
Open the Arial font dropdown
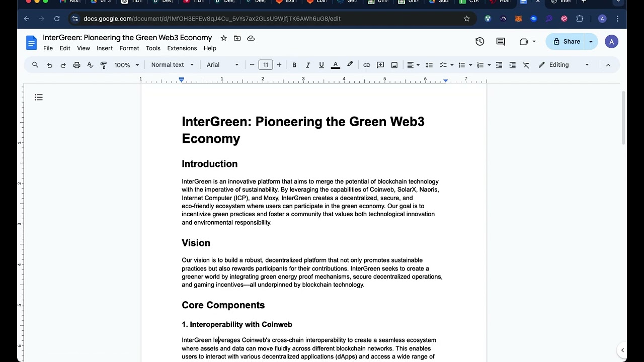point(222,65)
